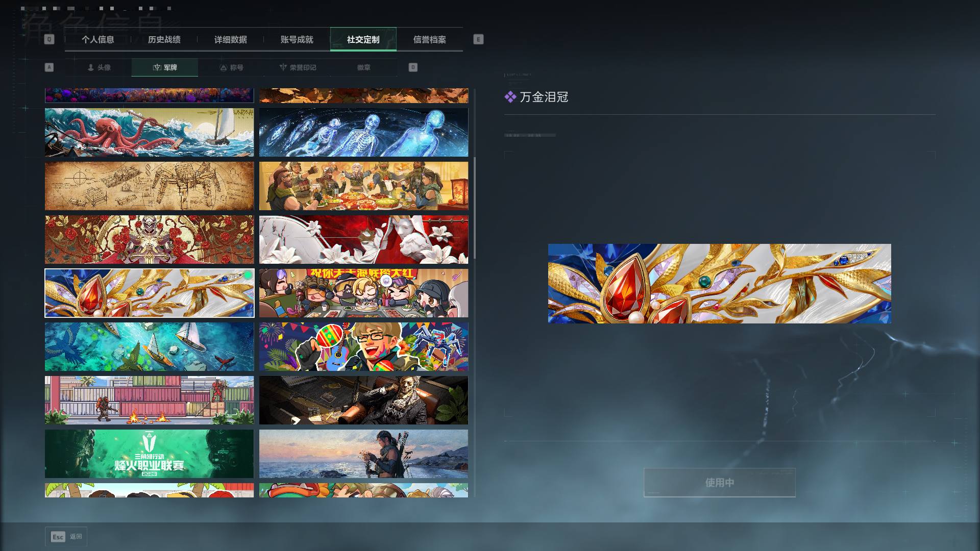Open the 信誉档案 tab

[430, 39]
